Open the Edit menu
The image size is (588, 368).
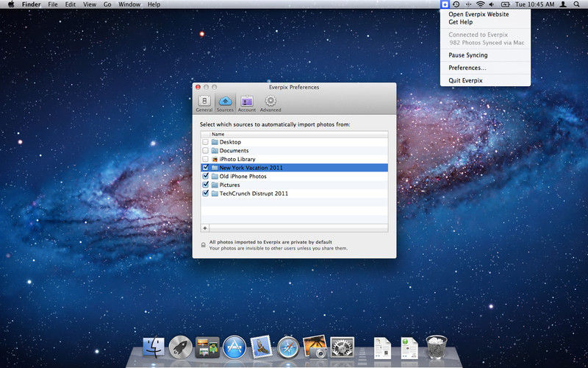point(70,4)
